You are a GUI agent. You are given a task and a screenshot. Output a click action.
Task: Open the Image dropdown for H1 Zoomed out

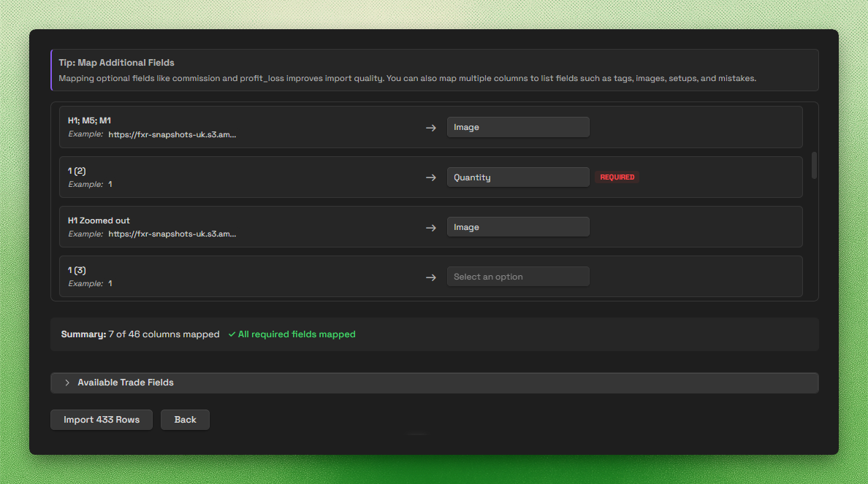click(x=518, y=227)
